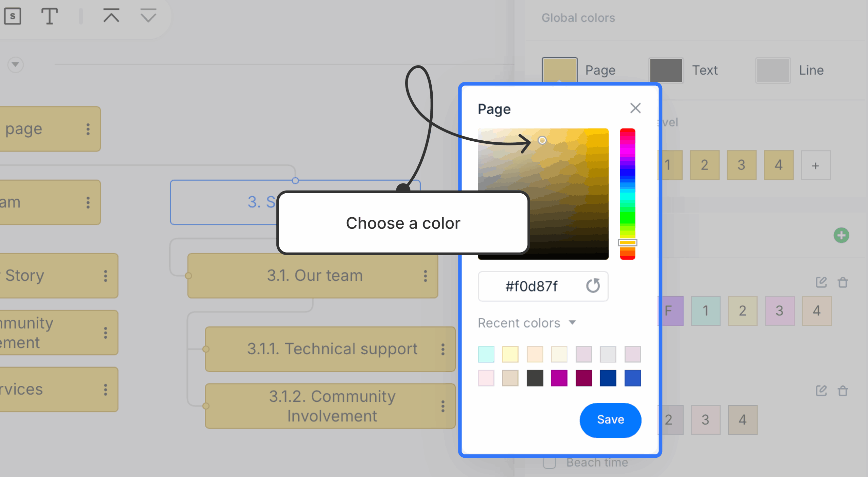Image resolution: width=868 pixels, height=477 pixels.
Task: Open options menu on the page card
Action: point(88,129)
